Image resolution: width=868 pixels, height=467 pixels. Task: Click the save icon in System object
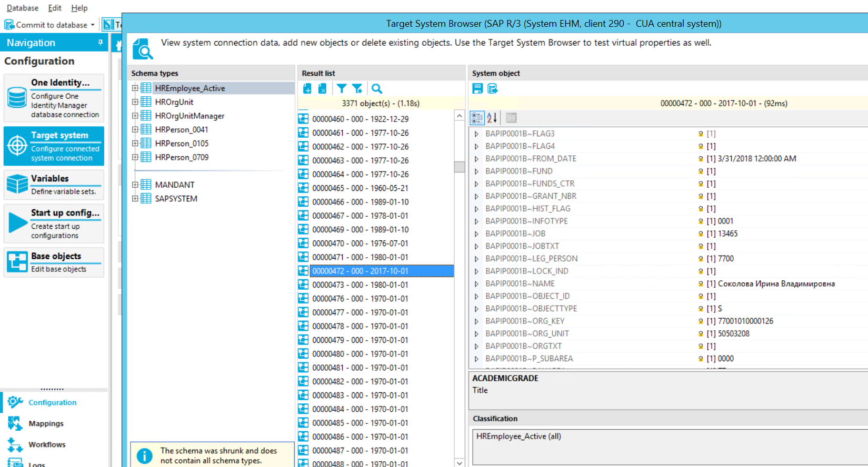(477, 89)
